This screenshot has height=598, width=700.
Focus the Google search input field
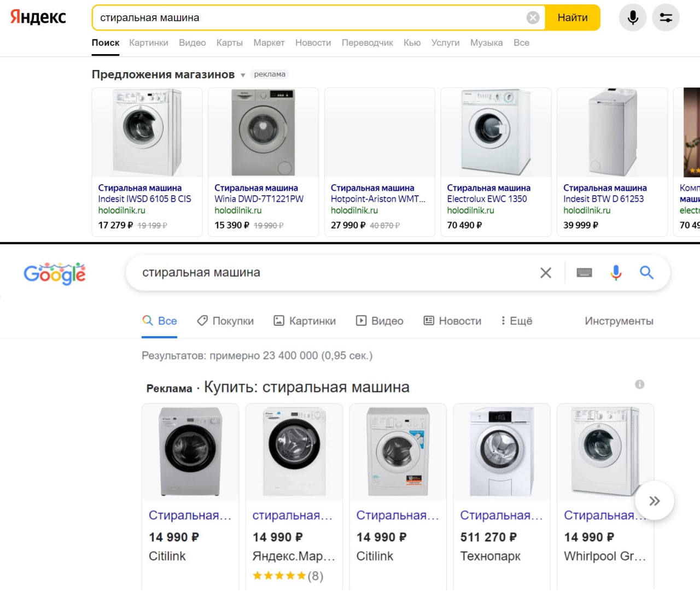[x=334, y=272]
